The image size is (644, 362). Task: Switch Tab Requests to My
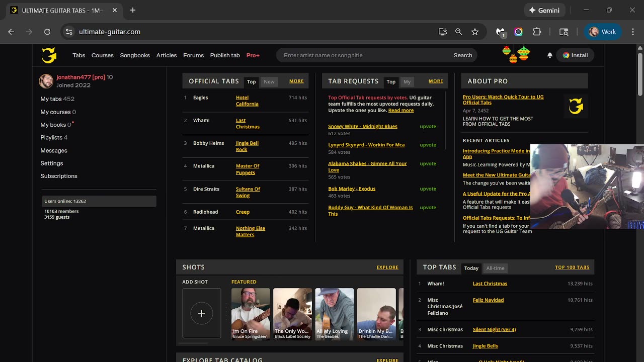(407, 81)
